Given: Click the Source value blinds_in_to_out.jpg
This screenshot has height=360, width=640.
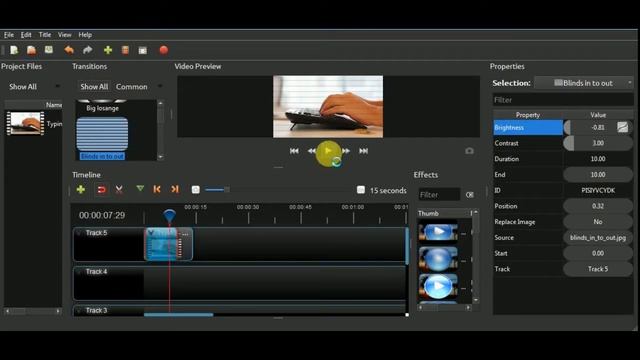Looking at the screenshot, I should pyautogui.click(x=598, y=238).
